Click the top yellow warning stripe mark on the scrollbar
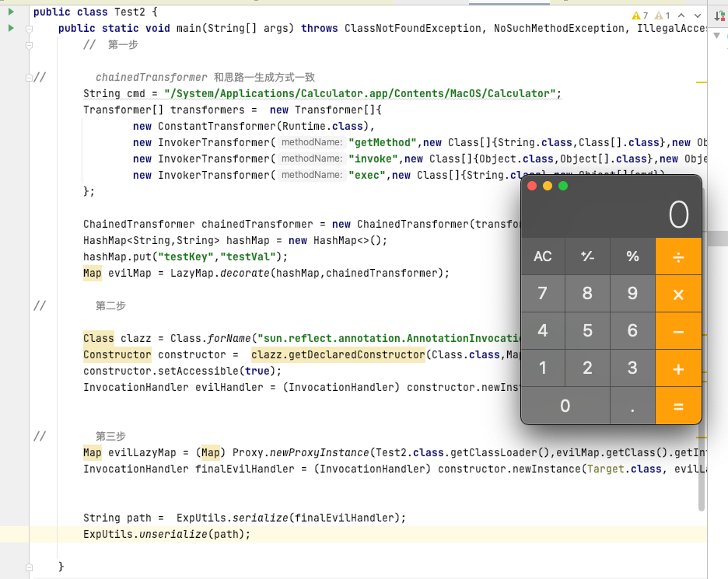Image resolution: width=728 pixels, height=579 pixels. 702,82
